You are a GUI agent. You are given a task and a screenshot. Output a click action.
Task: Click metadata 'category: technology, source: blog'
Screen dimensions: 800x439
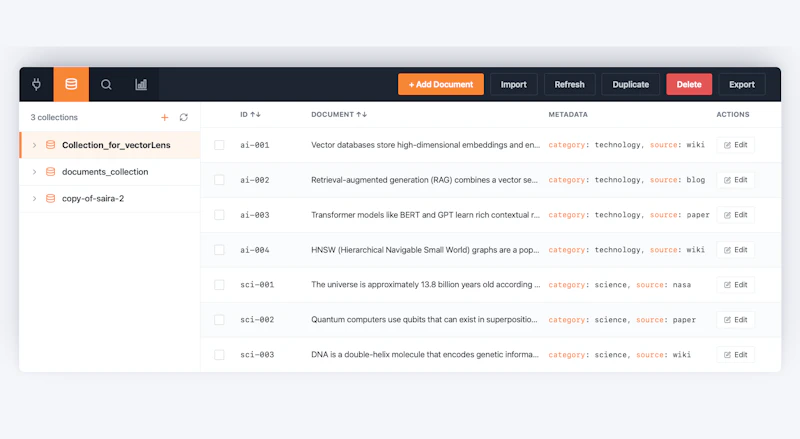(x=627, y=180)
